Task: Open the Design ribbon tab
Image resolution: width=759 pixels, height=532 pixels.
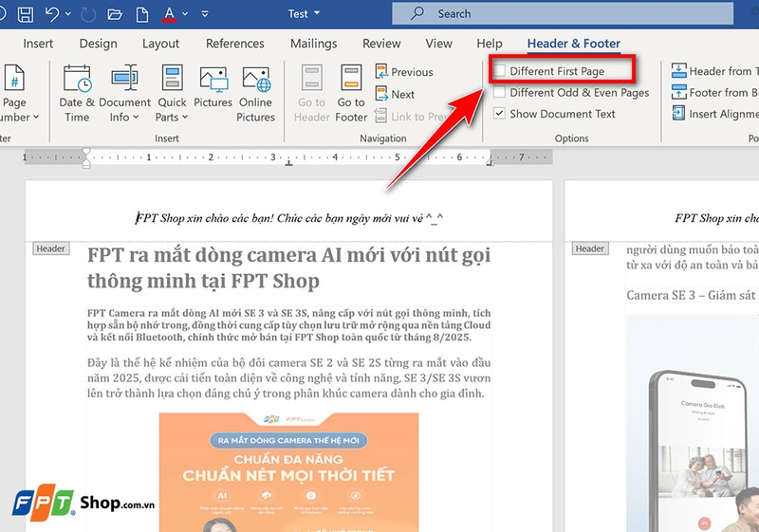Action: coord(99,44)
